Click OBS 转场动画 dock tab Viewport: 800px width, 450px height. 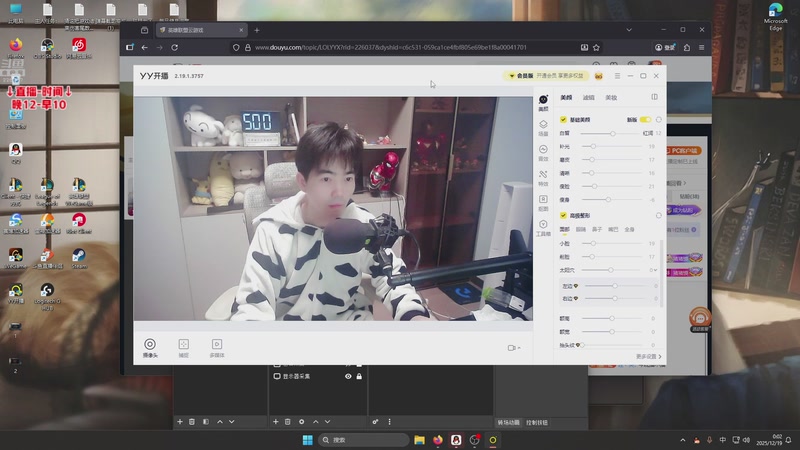(509, 422)
